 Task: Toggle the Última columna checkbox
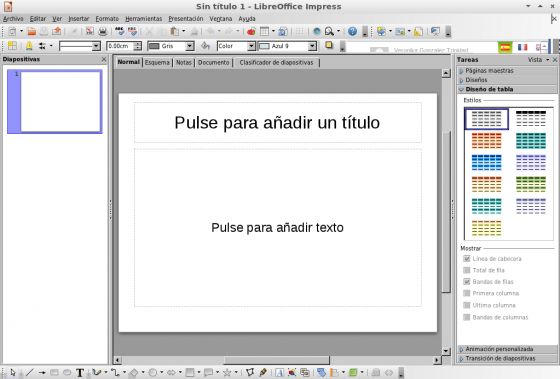[466, 305]
